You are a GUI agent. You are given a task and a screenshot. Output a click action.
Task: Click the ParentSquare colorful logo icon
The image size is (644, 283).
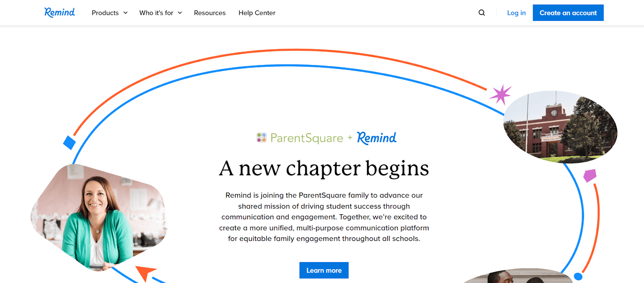262,138
